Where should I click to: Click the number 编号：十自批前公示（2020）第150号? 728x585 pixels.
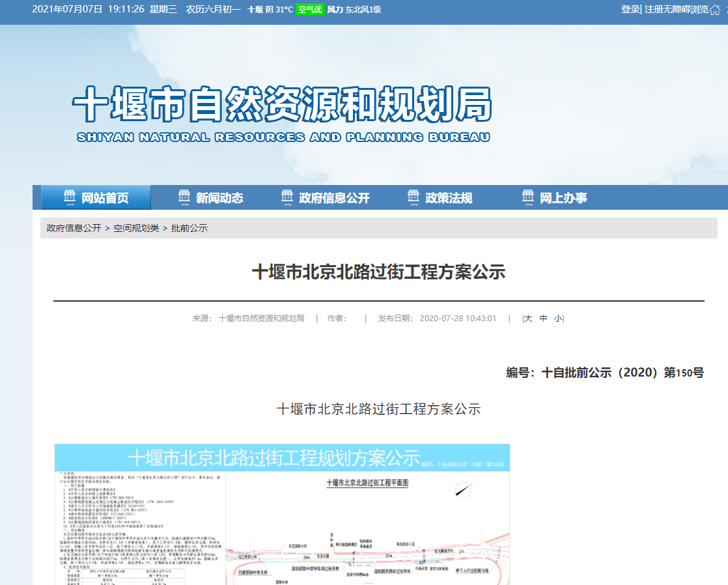click(605, 372)
